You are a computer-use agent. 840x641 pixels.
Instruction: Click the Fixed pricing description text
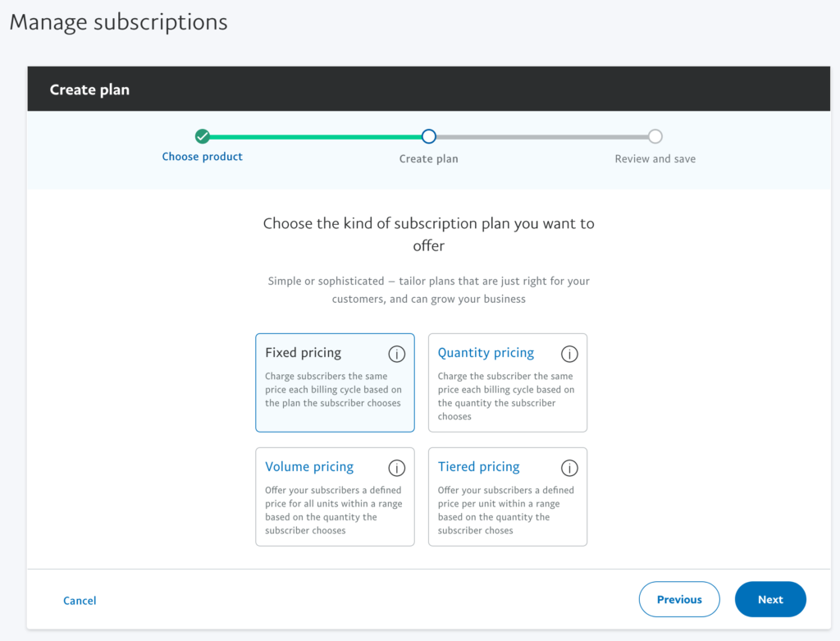coord(333,390)
